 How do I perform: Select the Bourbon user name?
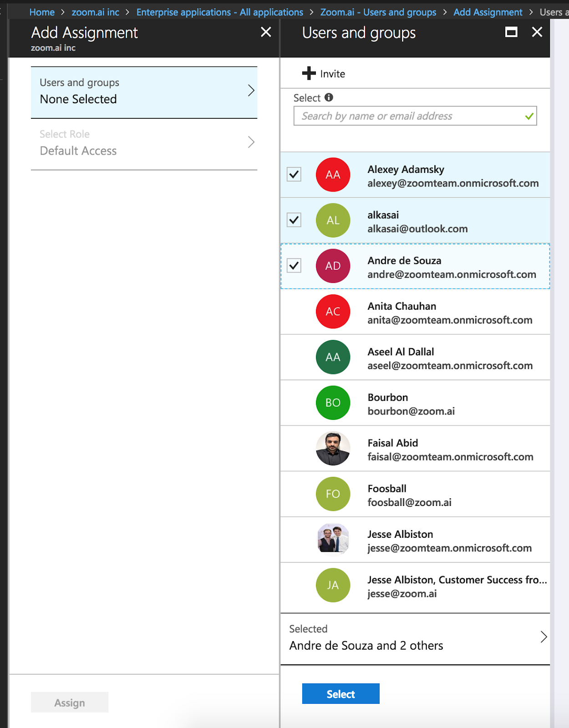(x=388, y=397)
